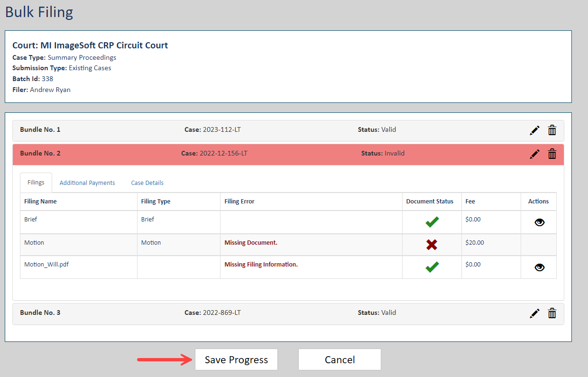This screenshot has height=377, width=588.
Task: Click Motion_Will.pdf row $0.00 fee
Action: click(x=473, y=265)
